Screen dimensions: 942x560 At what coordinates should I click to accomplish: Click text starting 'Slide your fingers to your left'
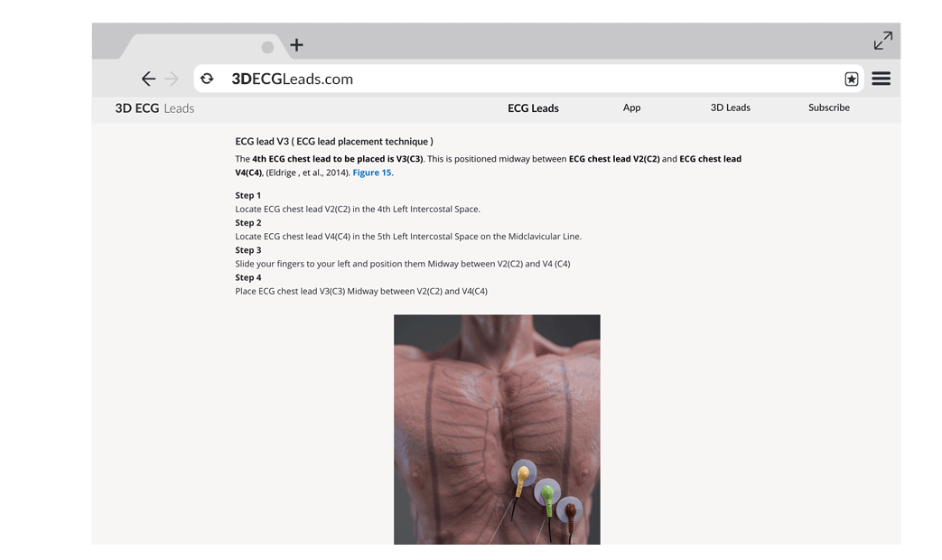[403, 264]
